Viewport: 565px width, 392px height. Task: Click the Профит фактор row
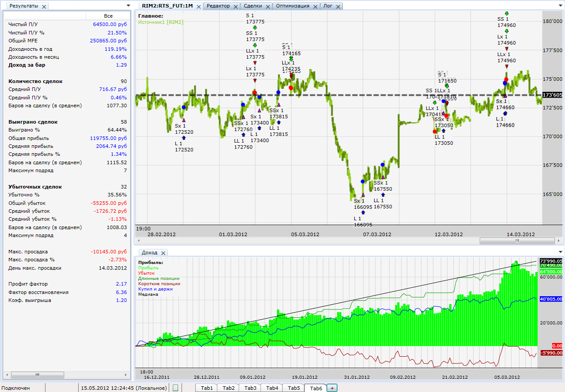click(68, 284)
